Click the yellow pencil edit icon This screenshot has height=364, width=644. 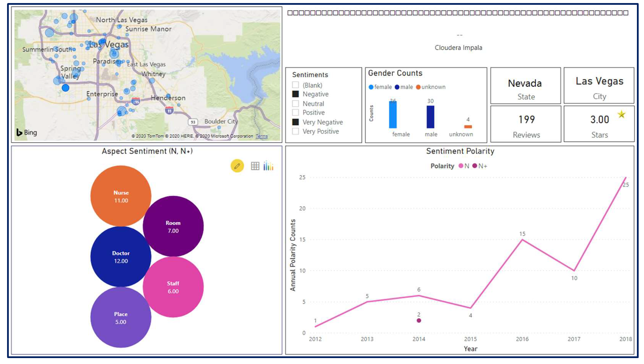(x=237, y=166)
